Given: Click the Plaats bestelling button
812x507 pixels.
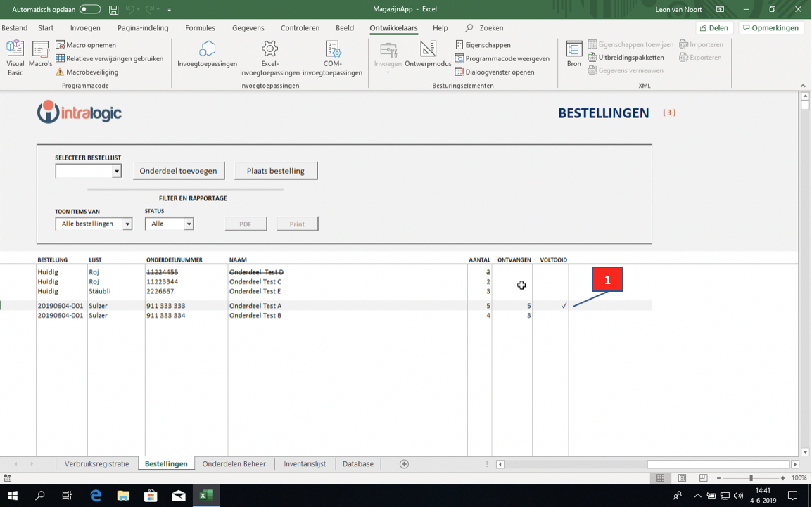Looking at the screenshot, I should pyautogui.click(x=276, y=171).
